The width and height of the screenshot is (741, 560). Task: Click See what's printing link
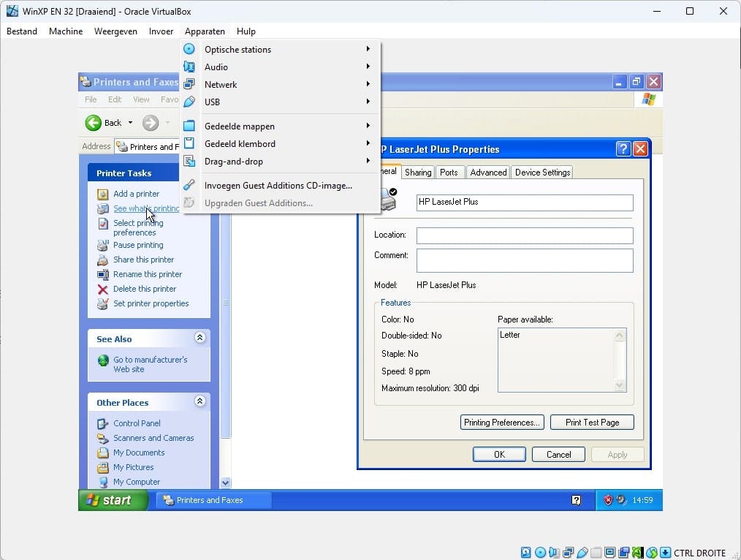(146, 208)
